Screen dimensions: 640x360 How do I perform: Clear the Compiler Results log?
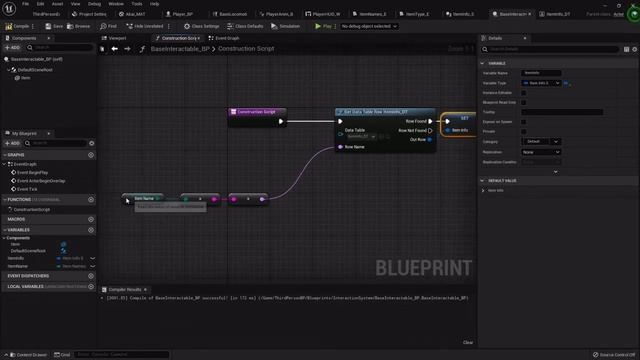468,342
